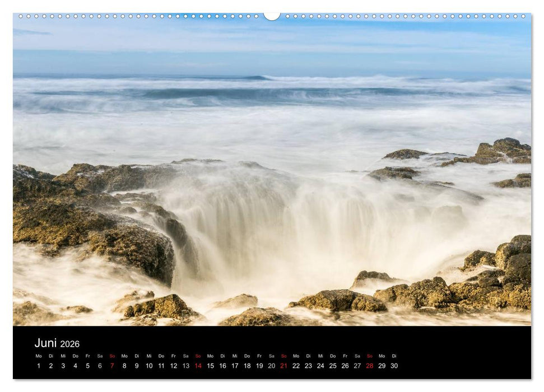Viewport: 544px width, 392px height.
Task: Click the 'Mi' header above date 3
Action: 63,355
